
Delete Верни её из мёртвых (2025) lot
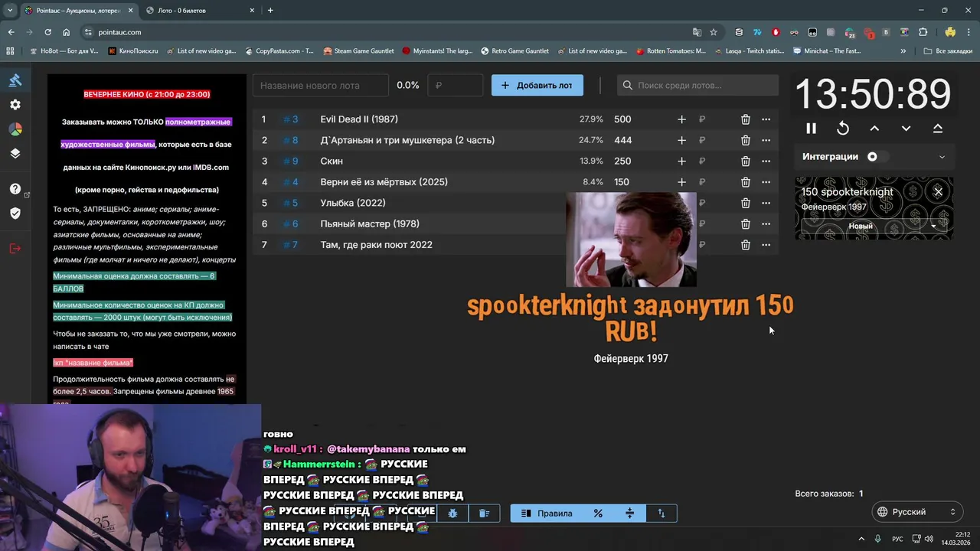click(745, 182)
